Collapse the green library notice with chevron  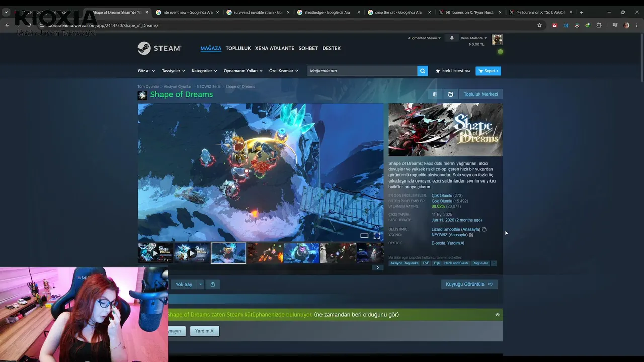point(497,315)
